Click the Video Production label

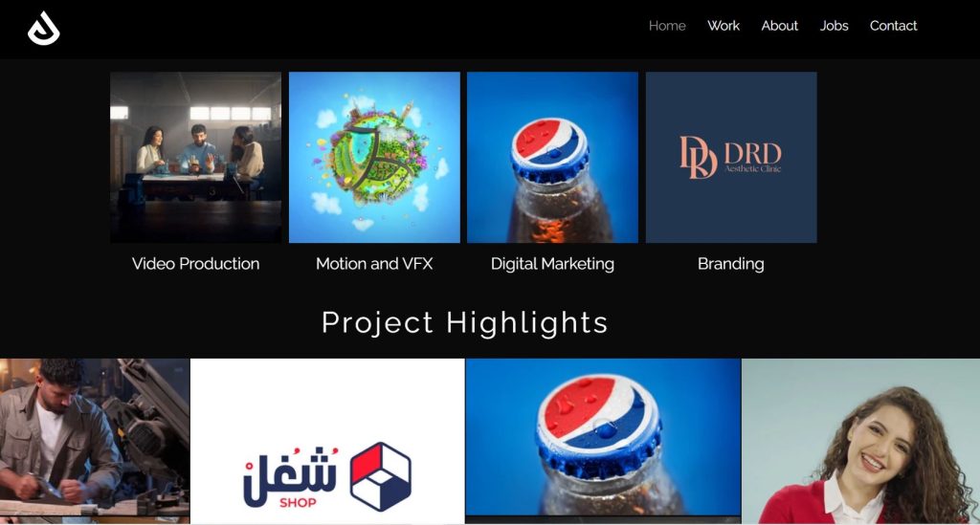pyautogui.click(x=195, y=263)
